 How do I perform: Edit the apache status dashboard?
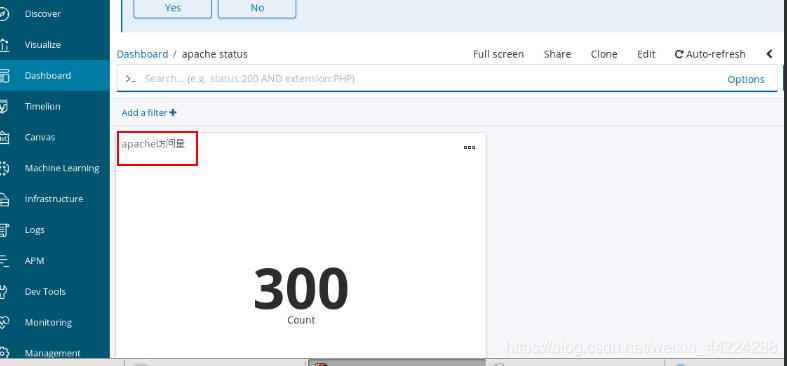point(646,54)
